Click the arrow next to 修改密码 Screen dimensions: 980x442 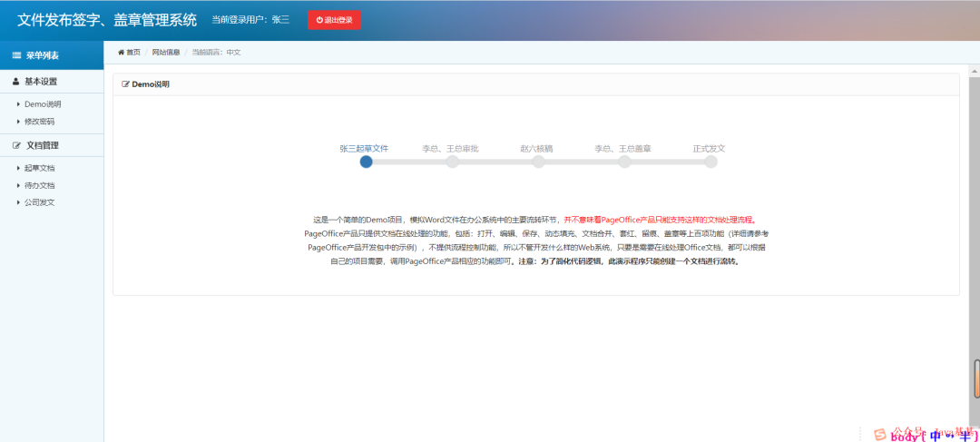click(x=19, y=122)
